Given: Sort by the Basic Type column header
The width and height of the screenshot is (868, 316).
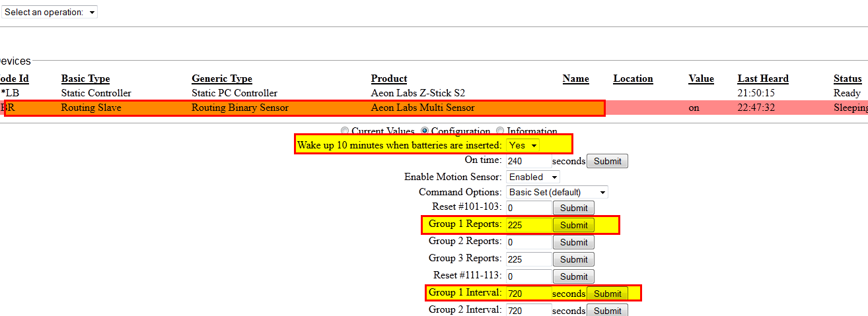Looking at the screenshot, I should pos(86,79).
